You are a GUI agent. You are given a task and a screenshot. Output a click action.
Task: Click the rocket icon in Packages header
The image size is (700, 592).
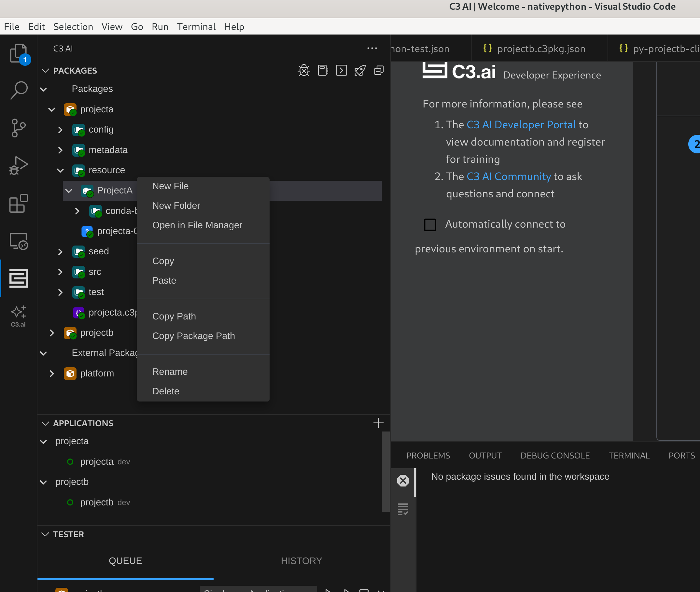(360, 70)
